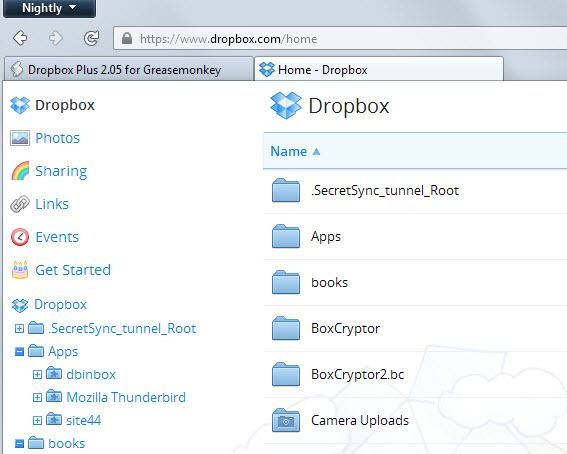The height and width of the screenshot is (454, 567).
Task: Click the .SecretSync_tunnel_Root folder icon in file list
Action: click(x=286, y=190)
